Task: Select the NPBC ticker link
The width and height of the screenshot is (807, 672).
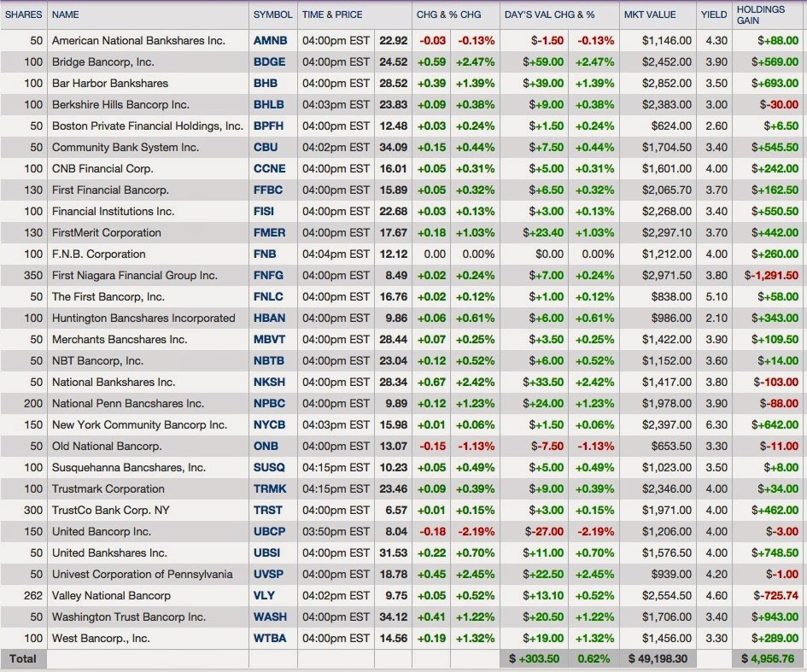Action: click(269, 403)
